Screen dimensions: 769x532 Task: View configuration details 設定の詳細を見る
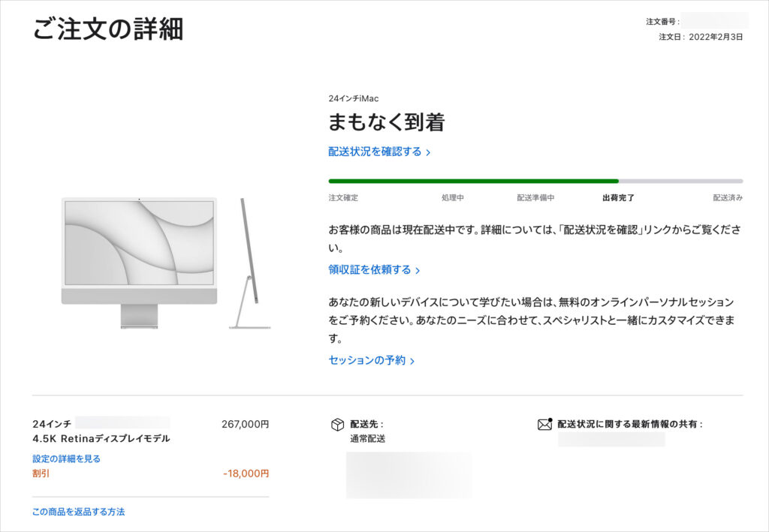pos(66,458)
